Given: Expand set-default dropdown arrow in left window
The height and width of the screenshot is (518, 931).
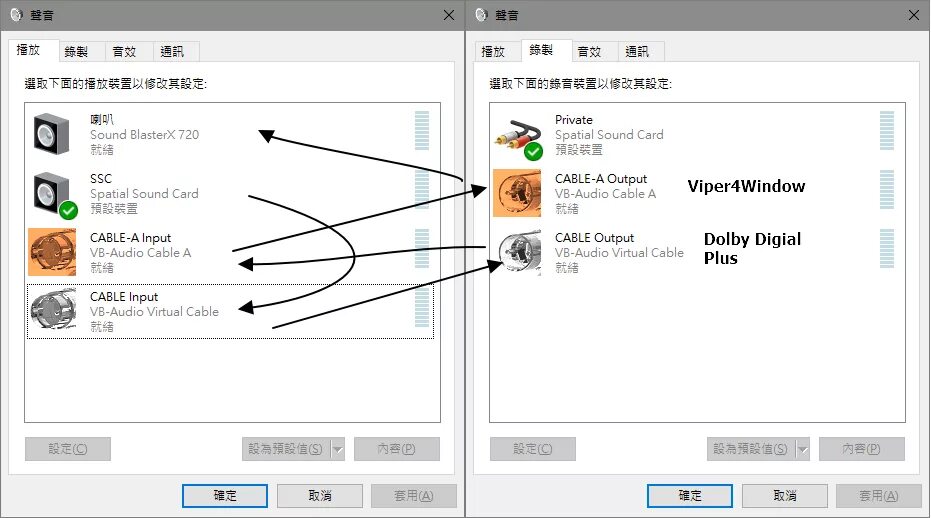Looking at the screenshot, I should pyautogui.click(x=338, y=449).
